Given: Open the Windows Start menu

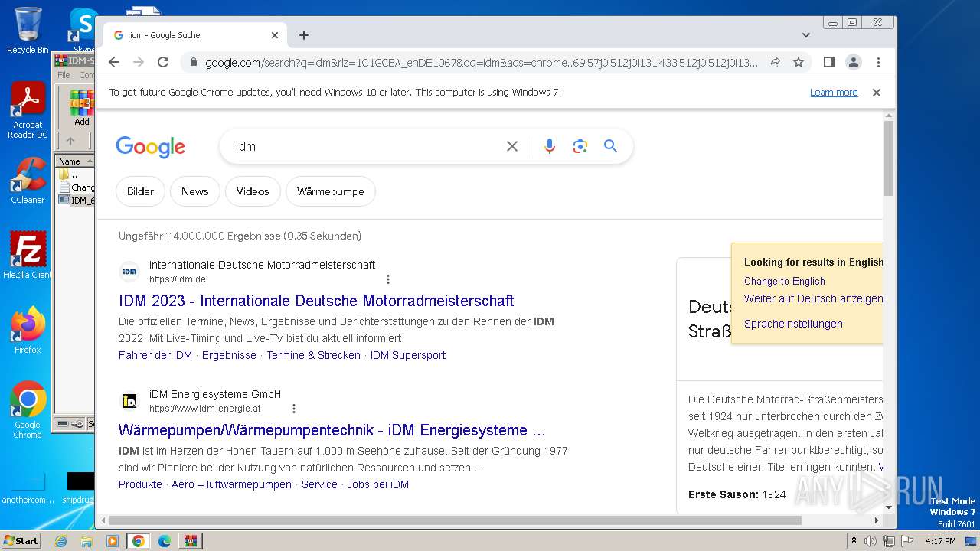Looking at the screenshot, I should 21,540.
